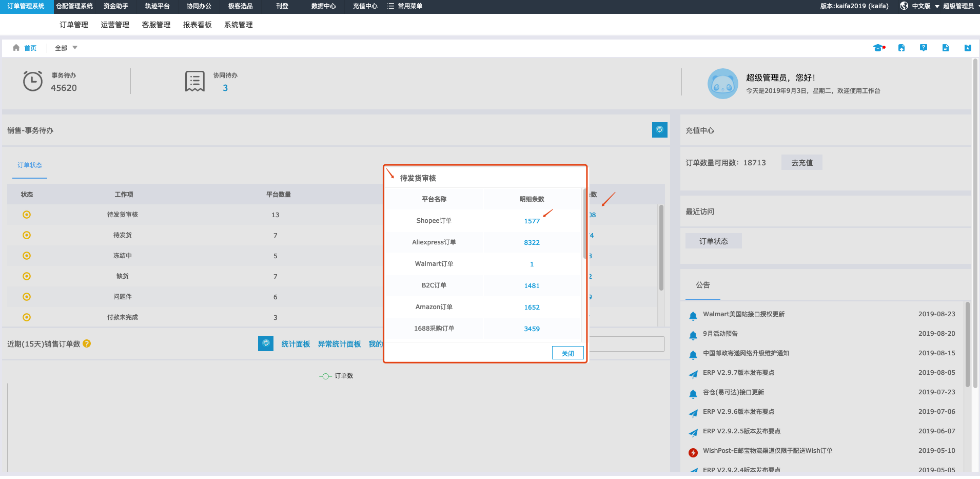Open the 超级管理员 account menu
The height and width of the screenshot is (479, 980).
click(957, 6)
